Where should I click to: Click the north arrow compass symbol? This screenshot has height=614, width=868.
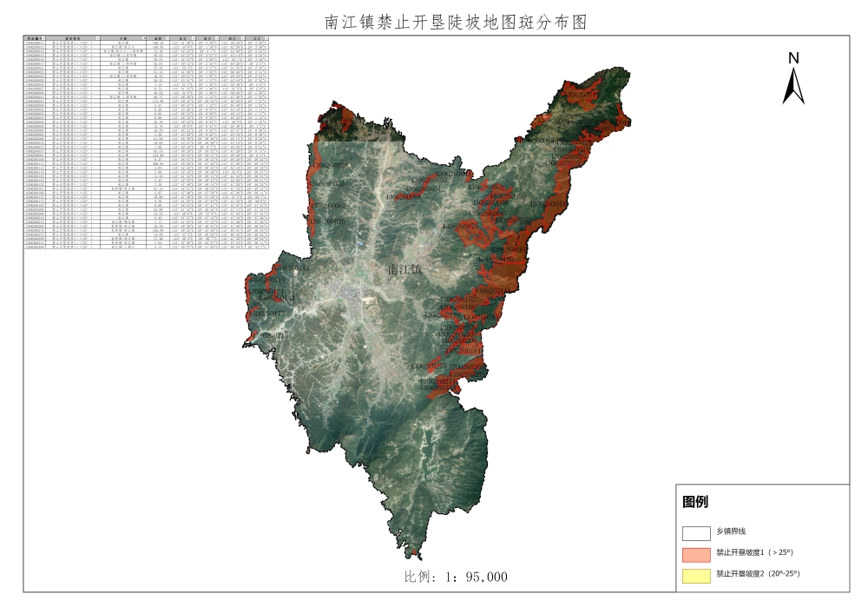pos(793,78)
